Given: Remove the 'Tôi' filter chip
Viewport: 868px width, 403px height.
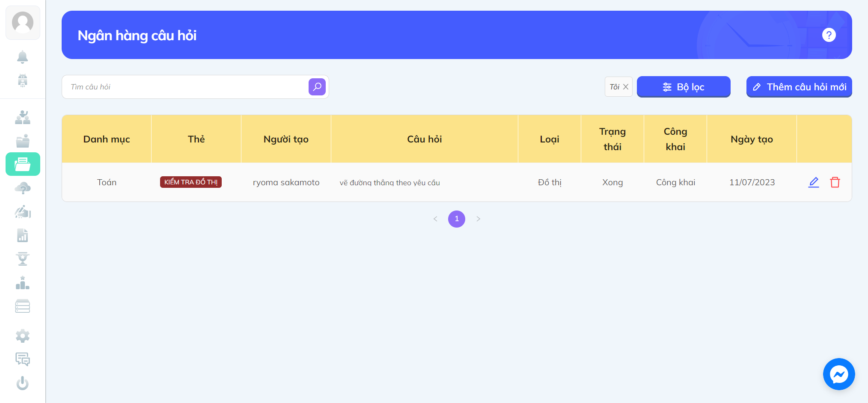Looking at the screenshot, I should click(x=626, y=87).
